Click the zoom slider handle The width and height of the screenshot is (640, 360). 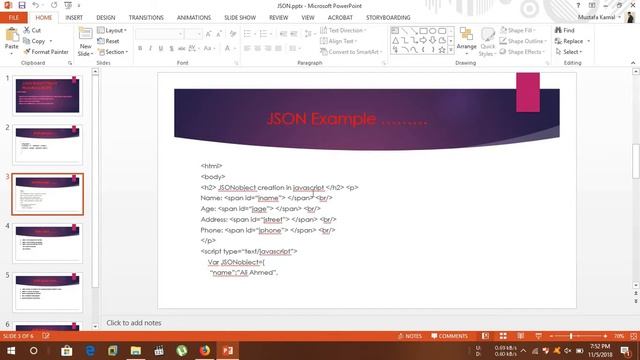tap(571, 336)
